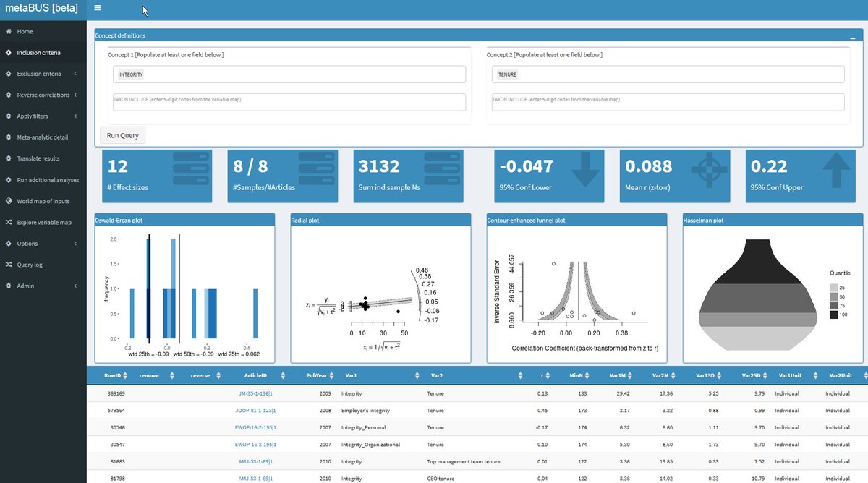The height and width of the screenshot is (483, 868).
Task: Click the shuffle icon beside Explore variable map
Action: point(8,222)
